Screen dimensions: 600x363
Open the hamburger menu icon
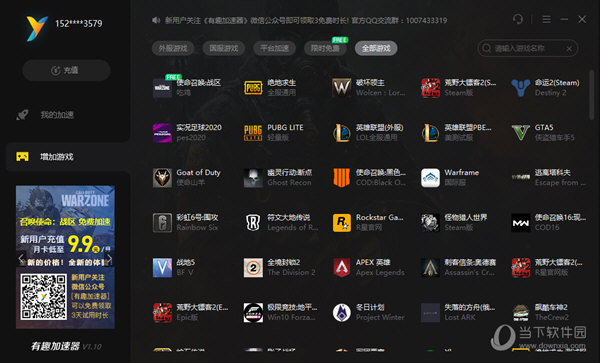pos(546,19)
